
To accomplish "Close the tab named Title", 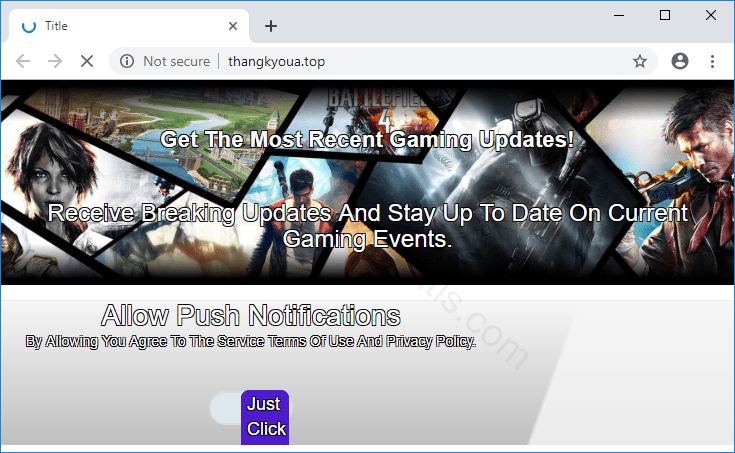I will pos(233,26).
